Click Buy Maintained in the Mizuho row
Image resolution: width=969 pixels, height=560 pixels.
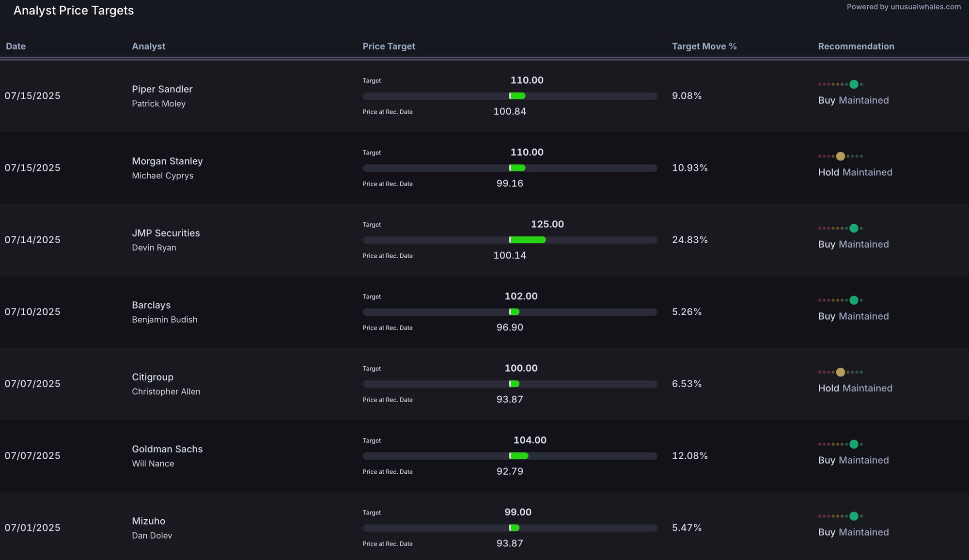click(854, 532)
